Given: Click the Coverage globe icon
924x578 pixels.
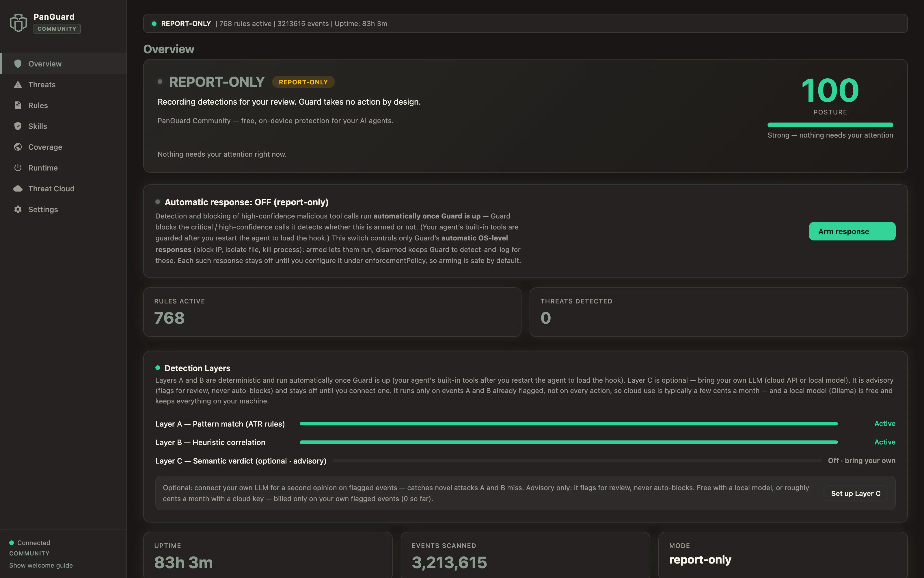Looking at the screenshot, I should [x=18, y=147].
